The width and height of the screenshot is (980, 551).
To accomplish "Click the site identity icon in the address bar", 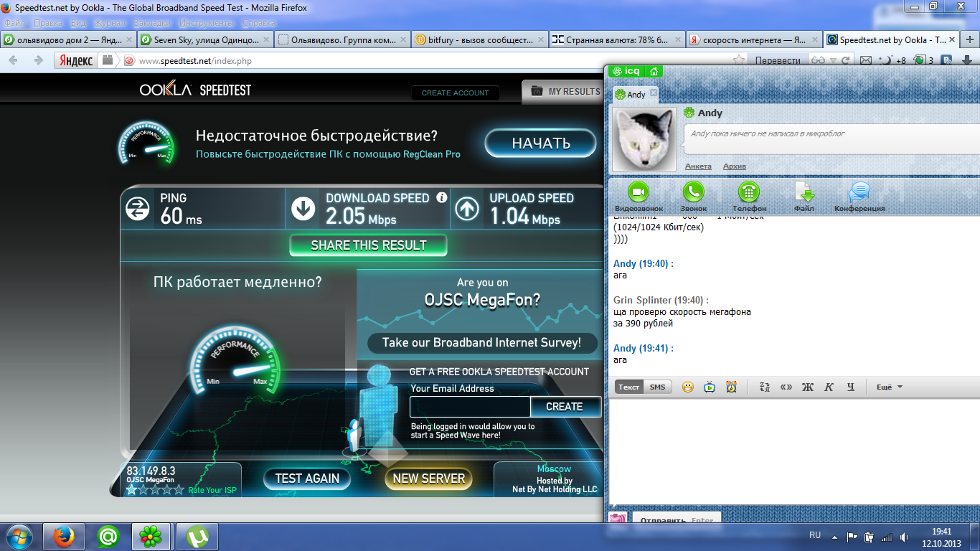I will pyautogui.click(x=129, y=61).
